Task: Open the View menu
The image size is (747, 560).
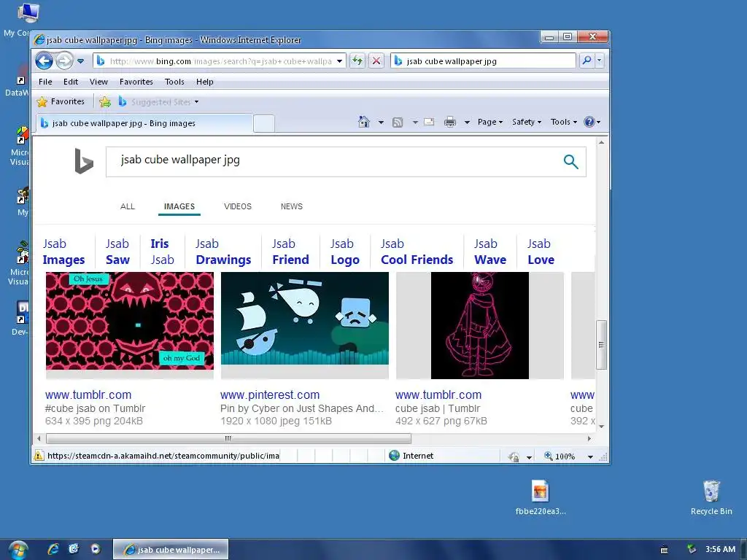Action: tap(98, 82)
